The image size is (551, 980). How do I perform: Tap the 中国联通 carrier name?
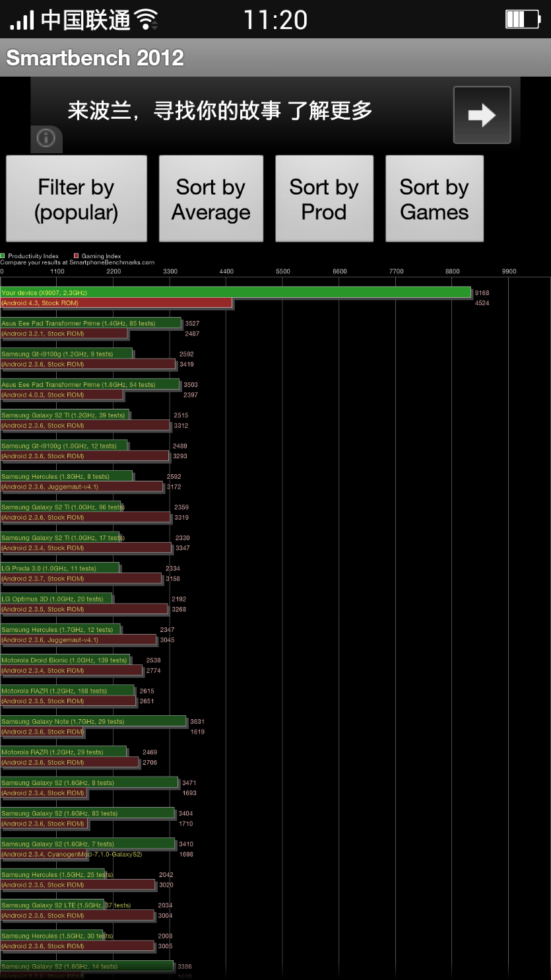tap(86, 20)
